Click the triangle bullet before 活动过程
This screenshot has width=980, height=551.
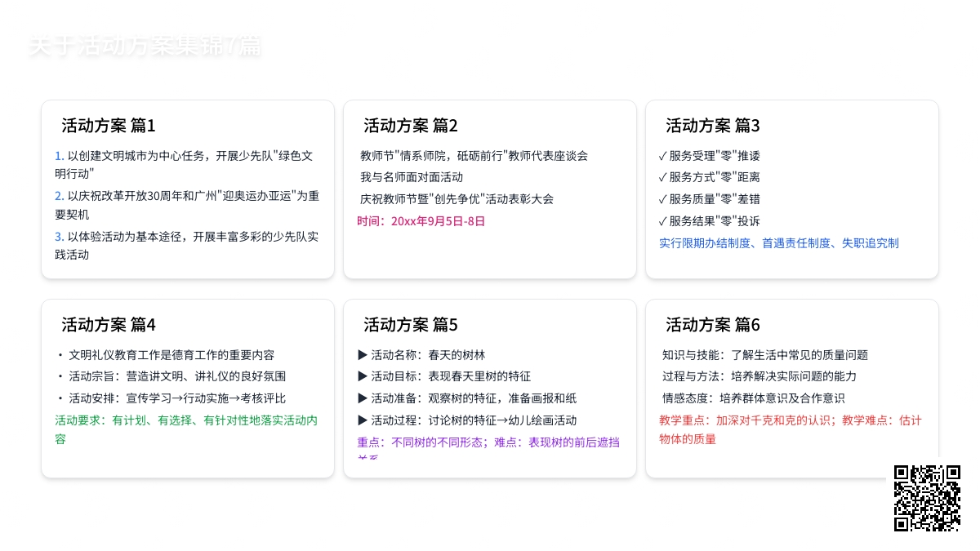[363, 420]
